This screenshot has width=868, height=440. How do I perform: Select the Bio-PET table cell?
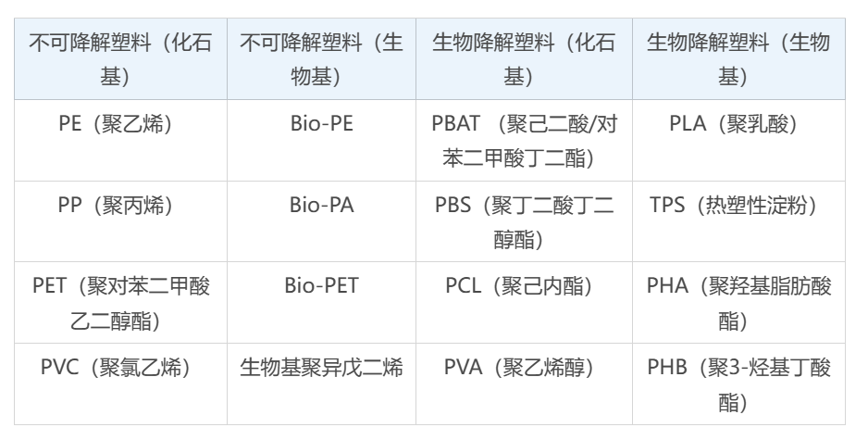(321, 286)
